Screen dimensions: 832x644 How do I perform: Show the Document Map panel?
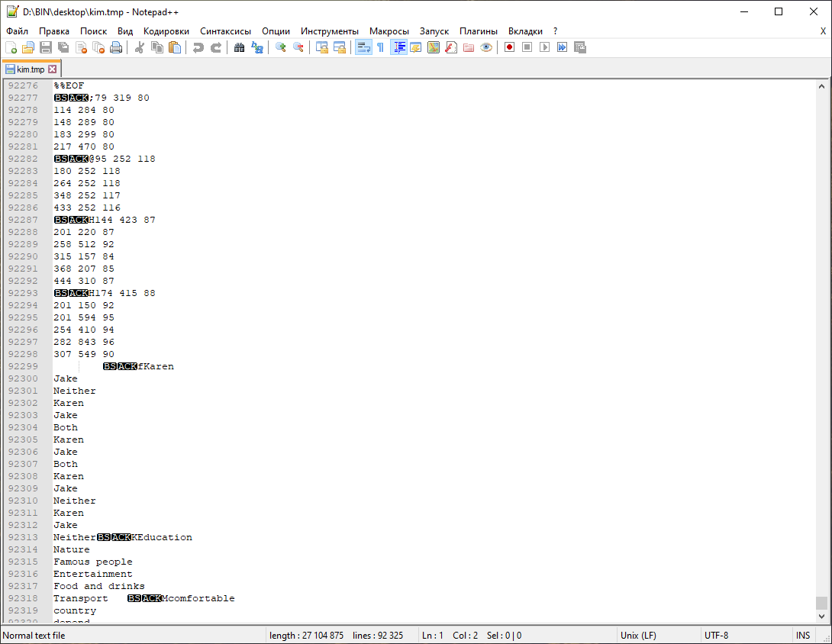pyautogui.click(x=434, y=48)
